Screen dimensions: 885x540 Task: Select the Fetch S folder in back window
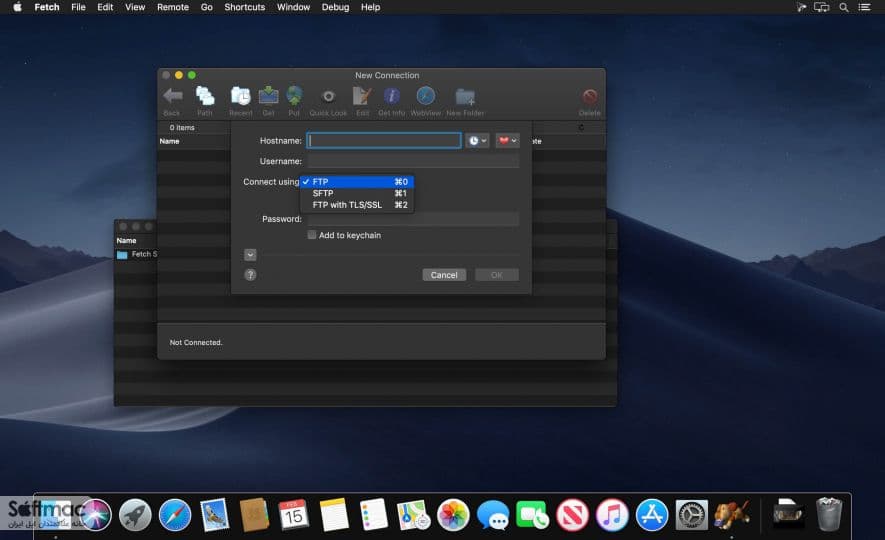pos(137,254)
